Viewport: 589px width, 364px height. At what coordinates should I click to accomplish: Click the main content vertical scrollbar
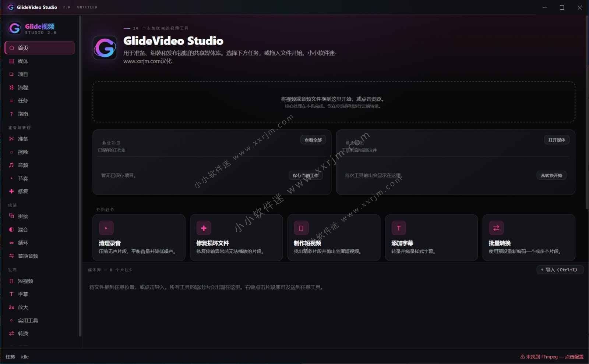pyautogui.click(x=587, y=112)
